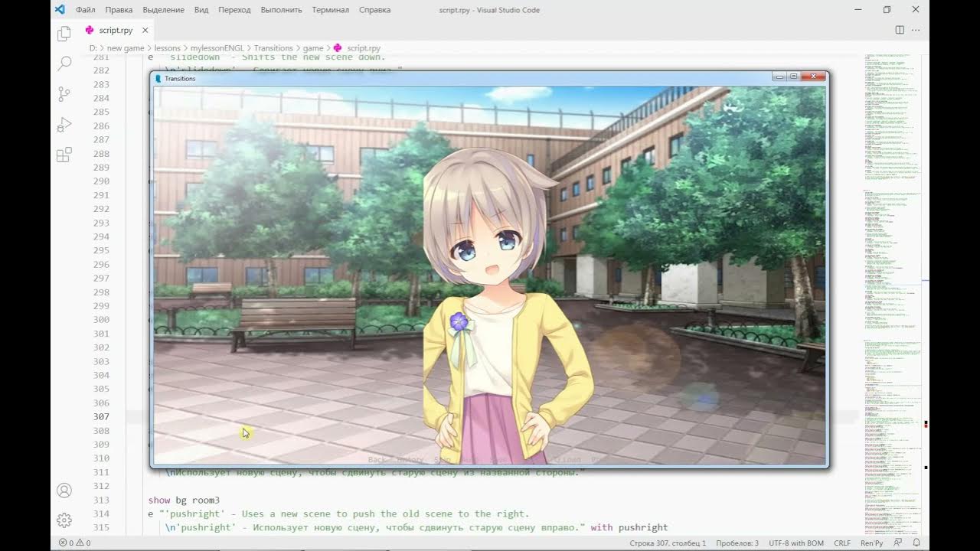Click the 'show bg room3' code line

click(x=184, y=500)
